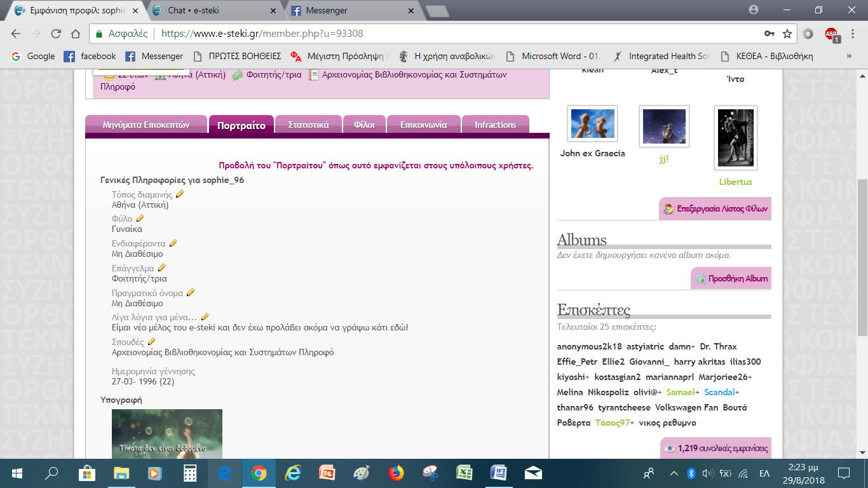Open Excel from the taskbar
The width and height of the screenshot is (868, 488).
(x=464, y=473)
